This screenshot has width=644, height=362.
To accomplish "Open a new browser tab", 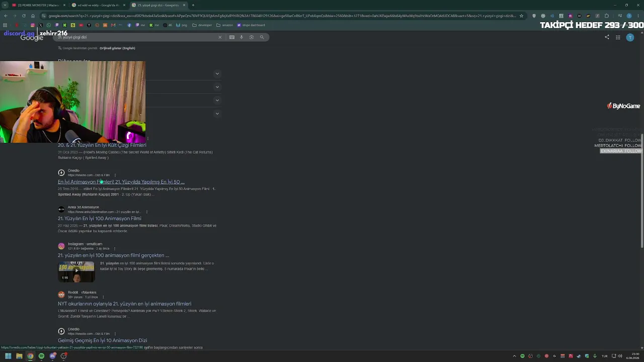I will (193, 5).
